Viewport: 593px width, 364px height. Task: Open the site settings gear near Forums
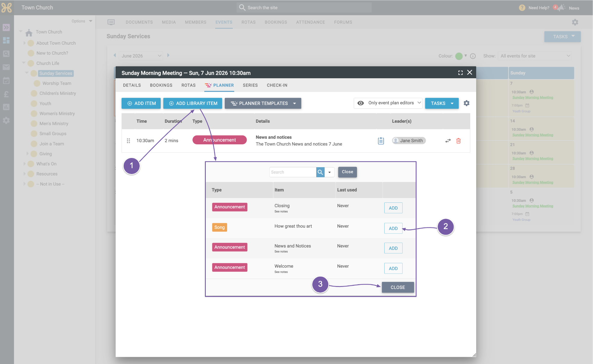pyautogui.click(x=575, y=22)
